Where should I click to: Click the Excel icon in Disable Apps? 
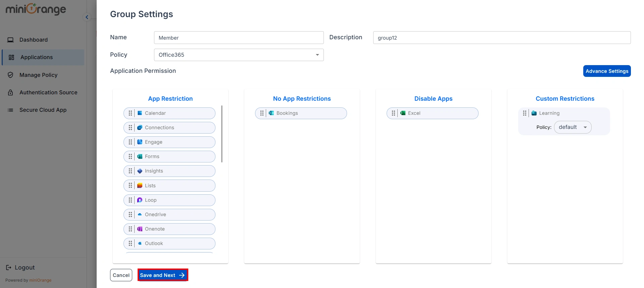point(403,113)
